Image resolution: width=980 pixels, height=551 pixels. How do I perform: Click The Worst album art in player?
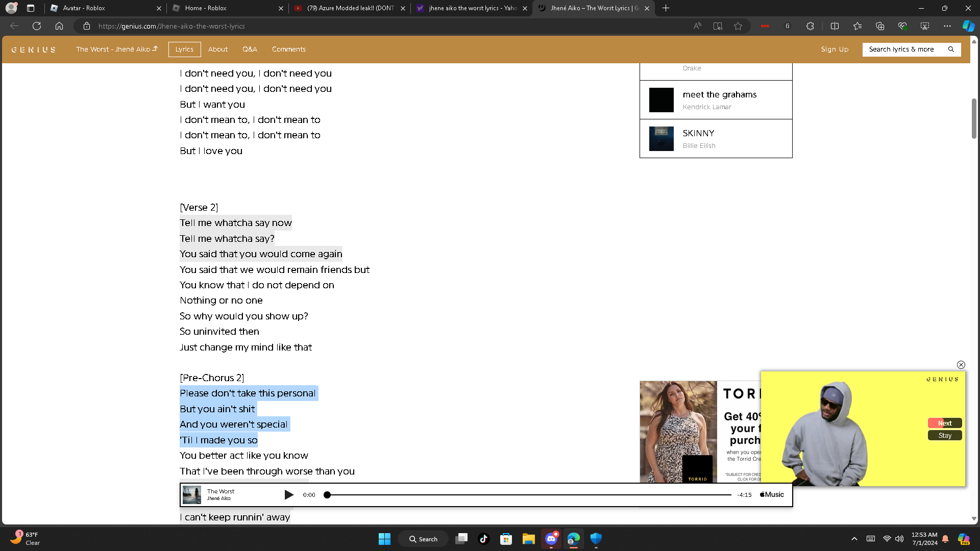(192, 495)
